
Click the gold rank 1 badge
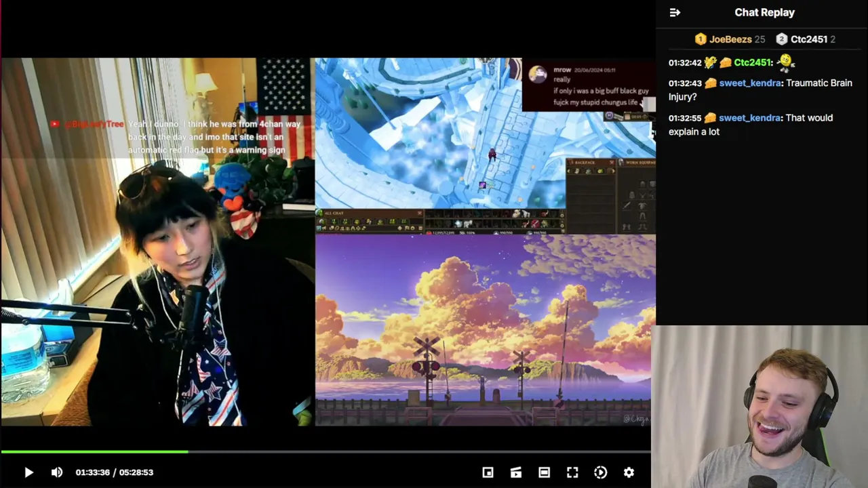pyautogui.click(x=701, y=39)
